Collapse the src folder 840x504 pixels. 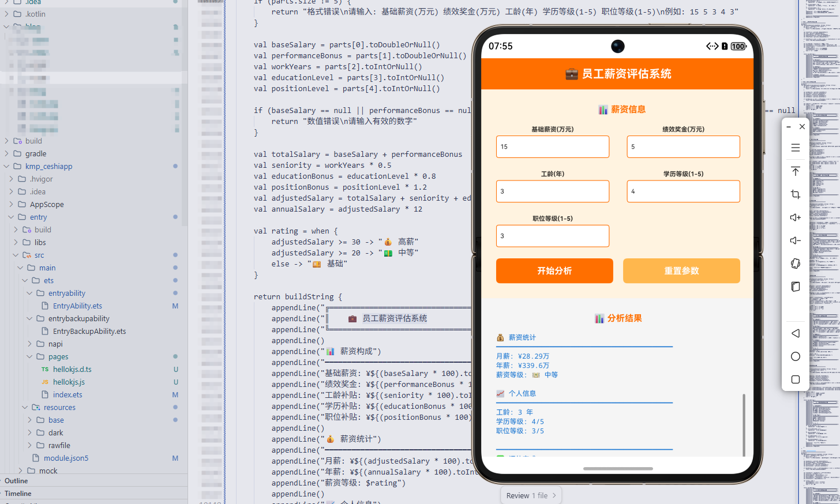[x=16, y=255]
